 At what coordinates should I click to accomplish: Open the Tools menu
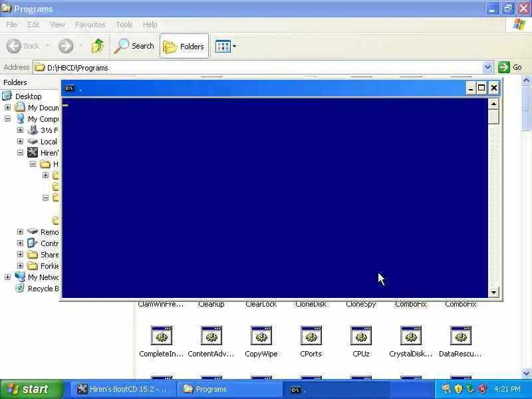pos(124,25)
